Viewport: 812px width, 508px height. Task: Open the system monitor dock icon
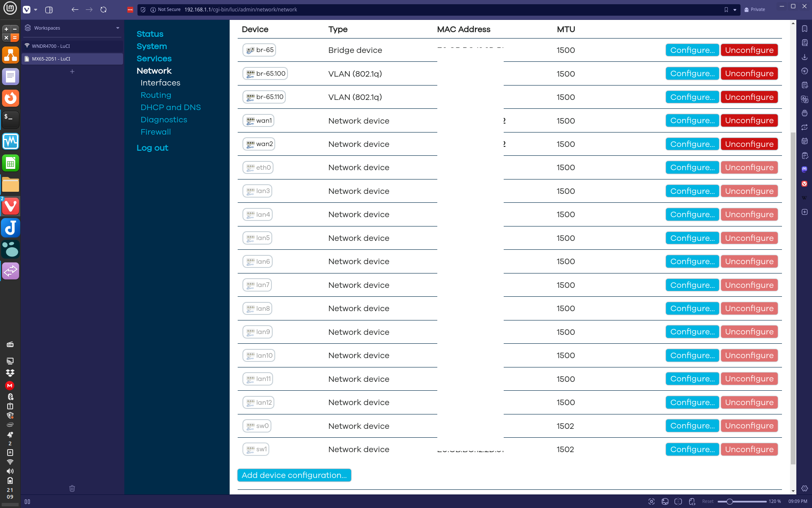(x=11, y=141)
